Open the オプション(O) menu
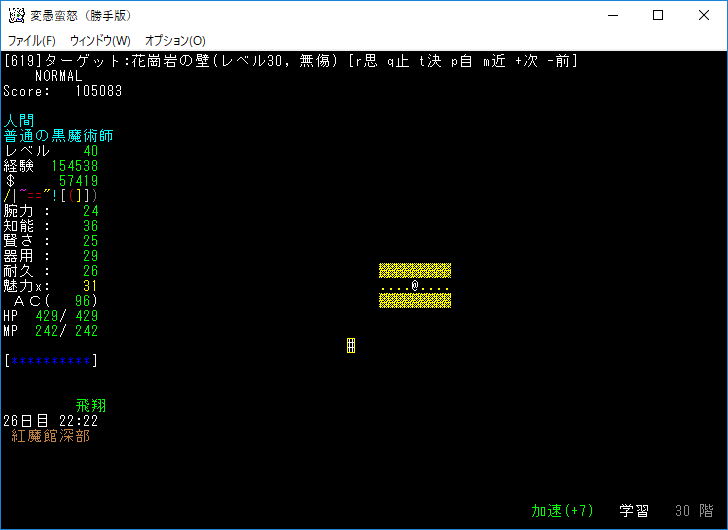 click(x=175, y=40)
